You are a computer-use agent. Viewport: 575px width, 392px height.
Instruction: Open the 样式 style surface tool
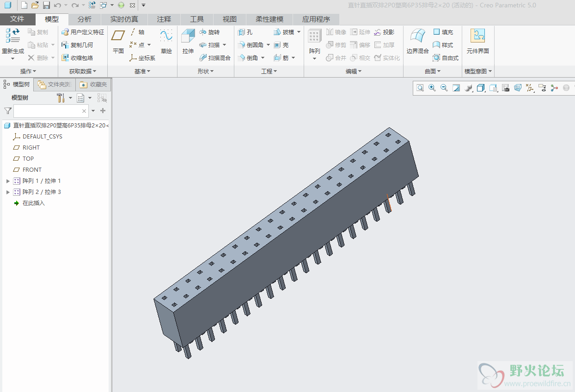(443, 45)
